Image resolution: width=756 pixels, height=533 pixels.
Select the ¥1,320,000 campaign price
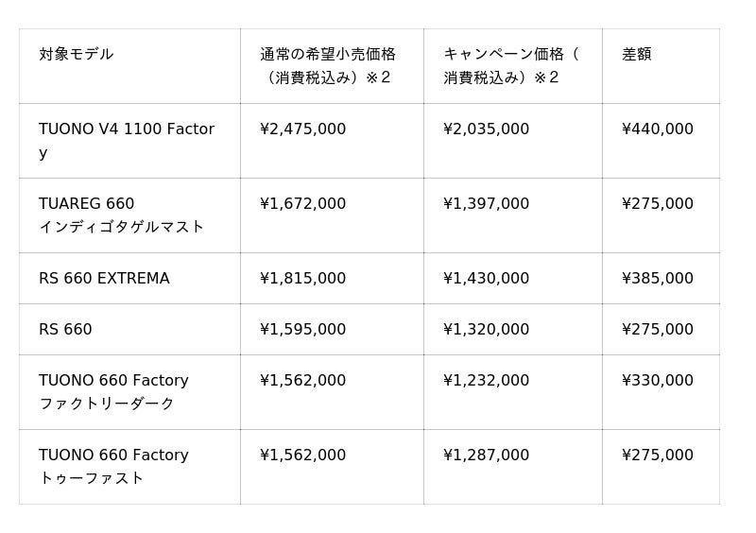pyautogui.click(x=486, y=330)
